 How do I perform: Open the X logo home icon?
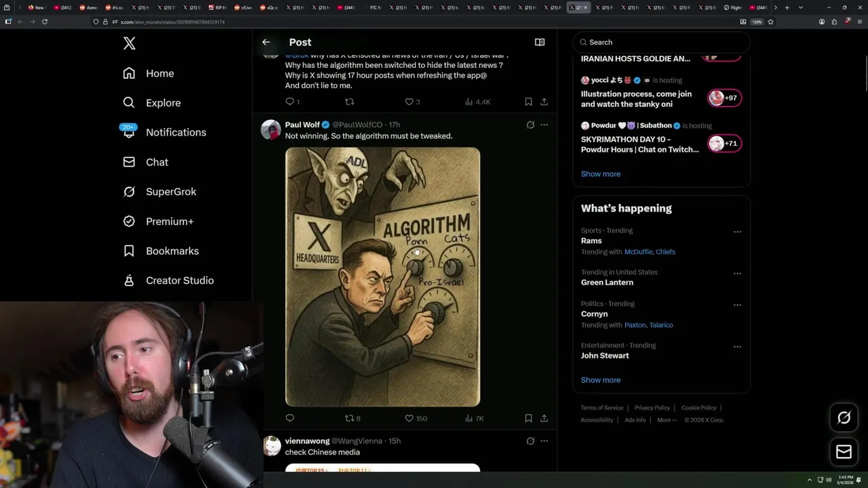click(130, 43)
